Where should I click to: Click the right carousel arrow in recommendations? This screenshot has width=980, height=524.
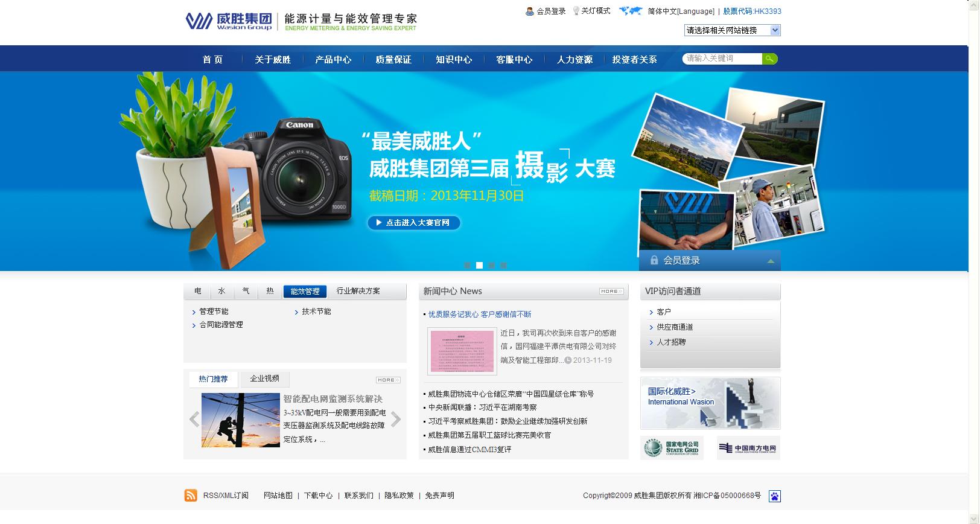pos(396,419)
